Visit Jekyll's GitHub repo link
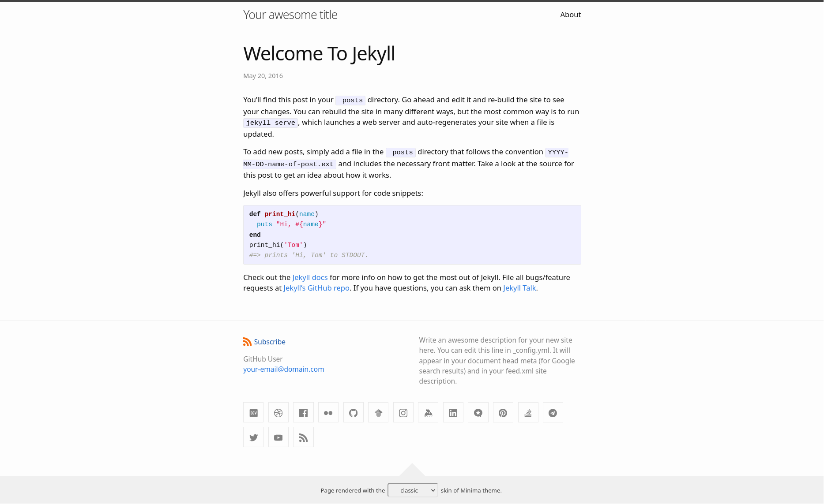The width and height of the screenshot is (824, 504). [316, 288]
